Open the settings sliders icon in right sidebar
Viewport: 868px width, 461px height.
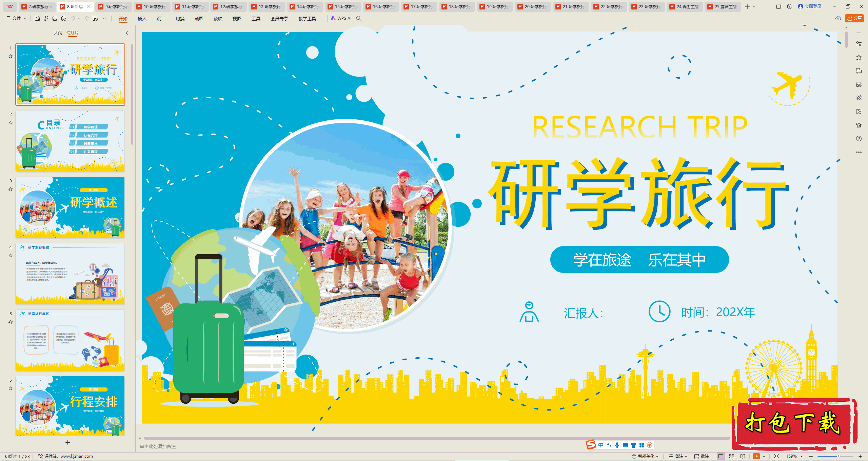[x=859, y=44]
